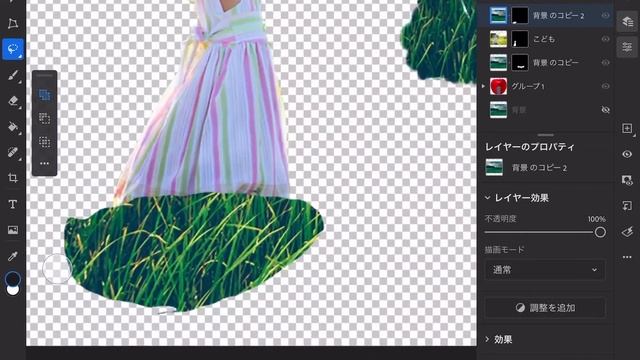Hide the 背景 のコピー layer
The width and height of the screenshot is (640, 360).
click(605, 62)
